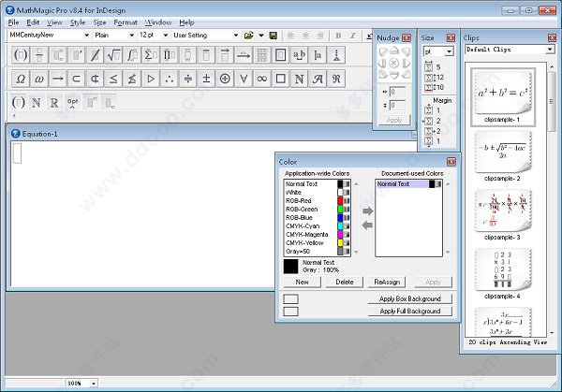Viewport: 562px width, 392px height.
Task: Toggle Italic text style
Action: click(353, 36)
